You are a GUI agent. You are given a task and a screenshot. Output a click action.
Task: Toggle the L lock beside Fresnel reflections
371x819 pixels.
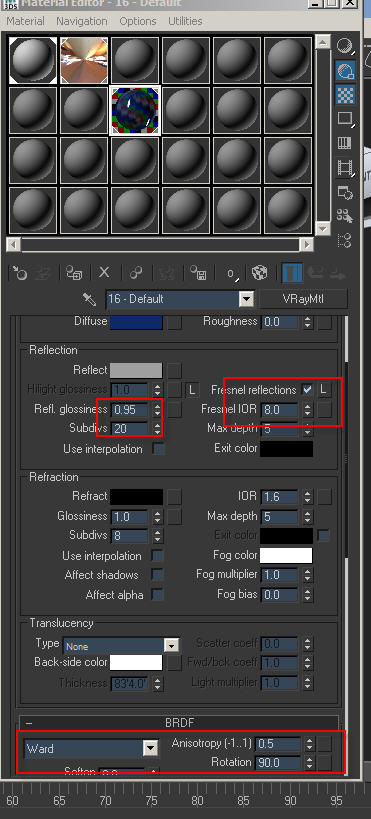coord(323,390)
